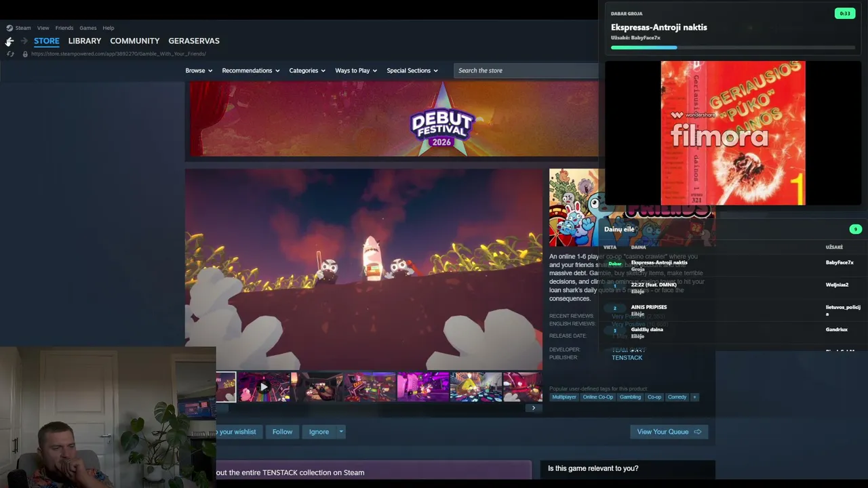Click the current song title Ekspresas-Antroji naktis
The width and height of the screenshot is (868, 488).
coord(659,27)
